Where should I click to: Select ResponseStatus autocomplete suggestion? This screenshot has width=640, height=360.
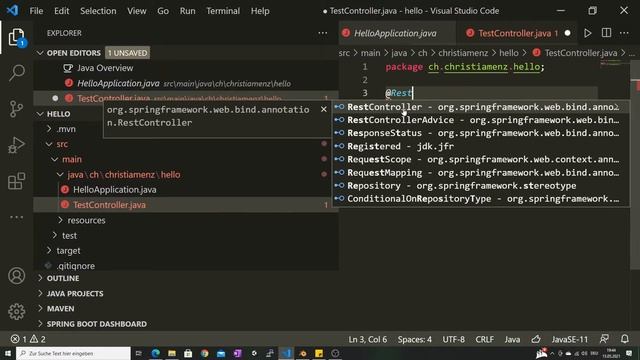480,133
